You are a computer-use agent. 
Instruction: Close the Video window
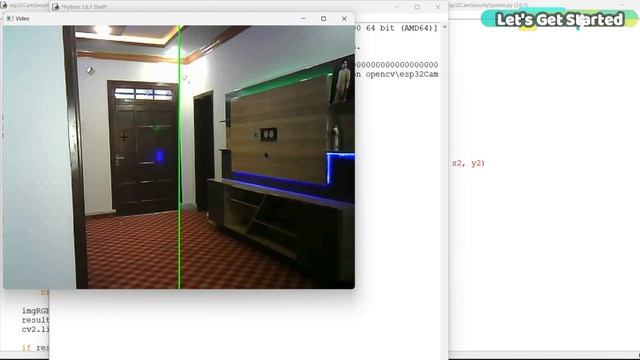(344, 18)
